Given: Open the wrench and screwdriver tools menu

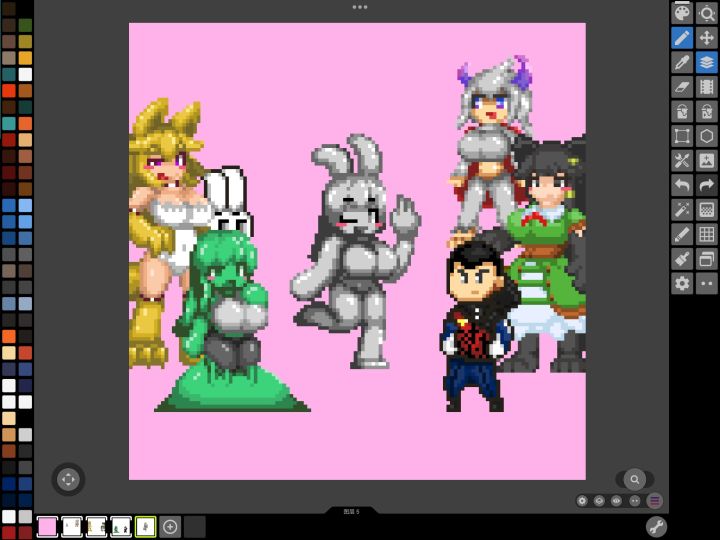Looking at the screenshot, I should point(682,160).
